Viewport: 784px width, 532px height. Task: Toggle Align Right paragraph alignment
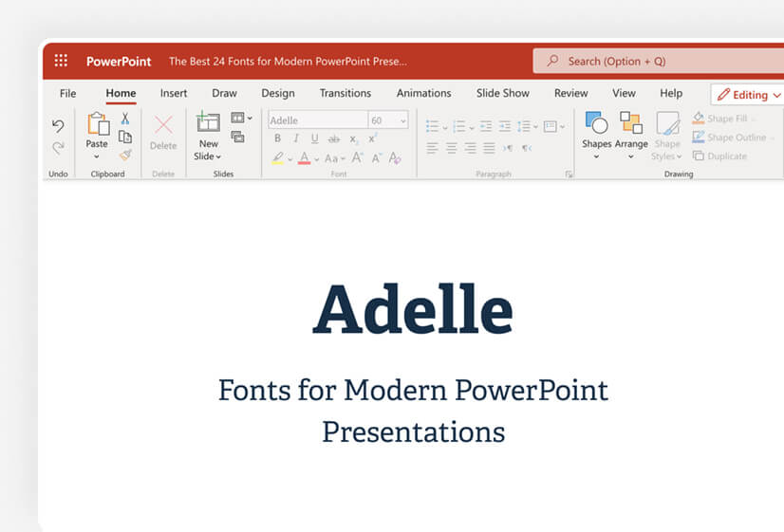[x=470, y=148]
